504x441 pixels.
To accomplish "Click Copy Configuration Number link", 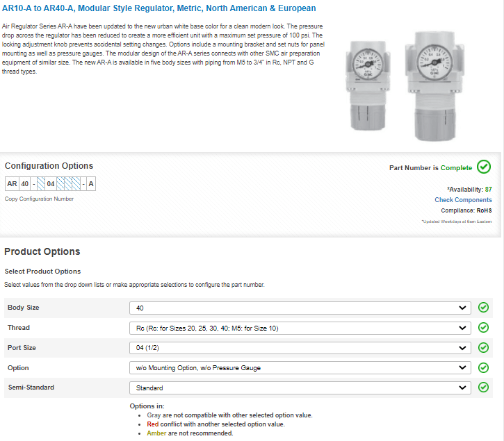I will point(39,199).
